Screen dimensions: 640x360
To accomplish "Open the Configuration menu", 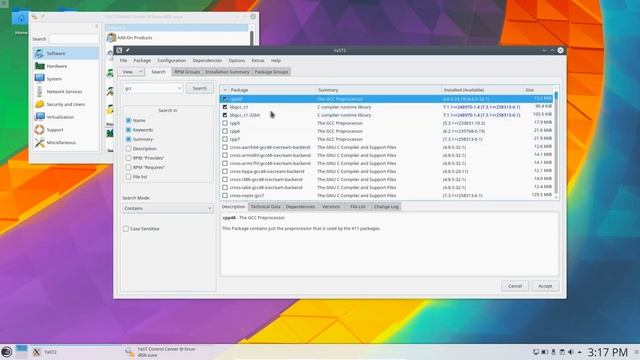I will coord(171,60).
